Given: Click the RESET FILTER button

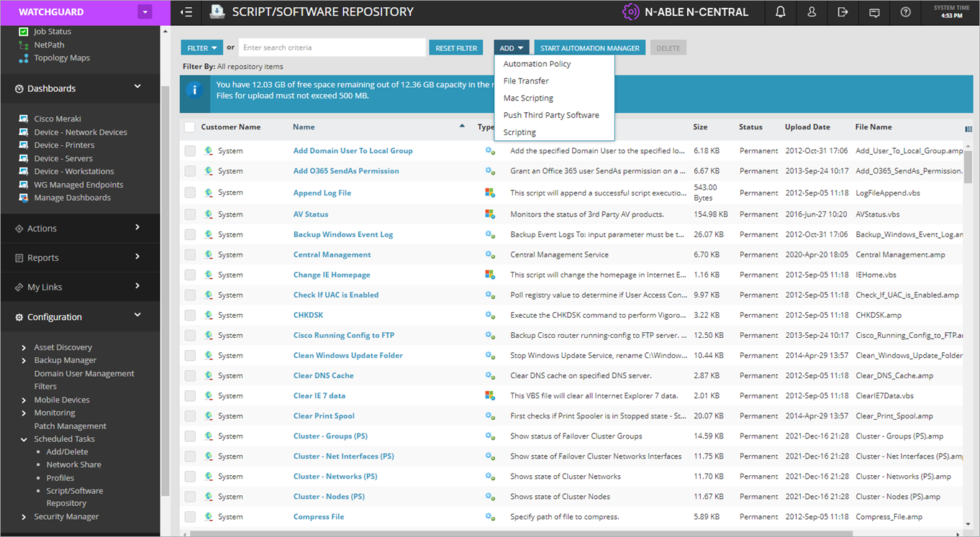Looking at the screenshot, I should point(455,47).
